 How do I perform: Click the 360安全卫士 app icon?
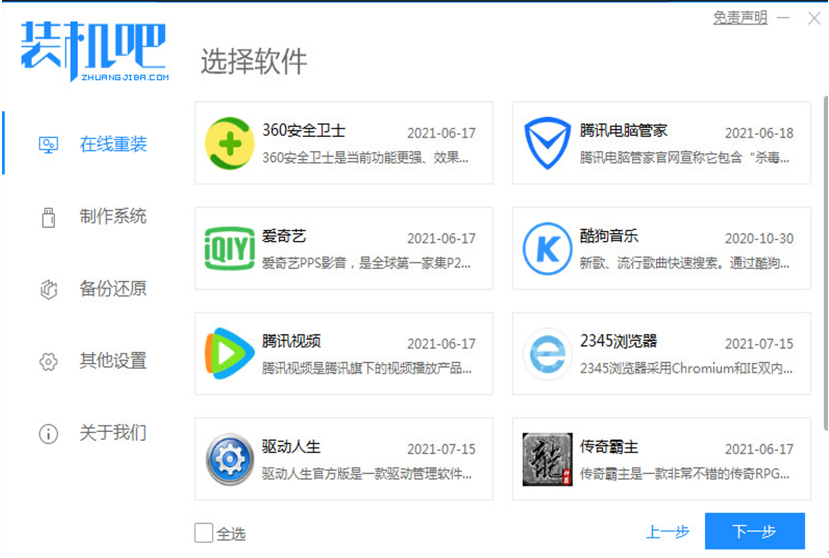[230, 143]
